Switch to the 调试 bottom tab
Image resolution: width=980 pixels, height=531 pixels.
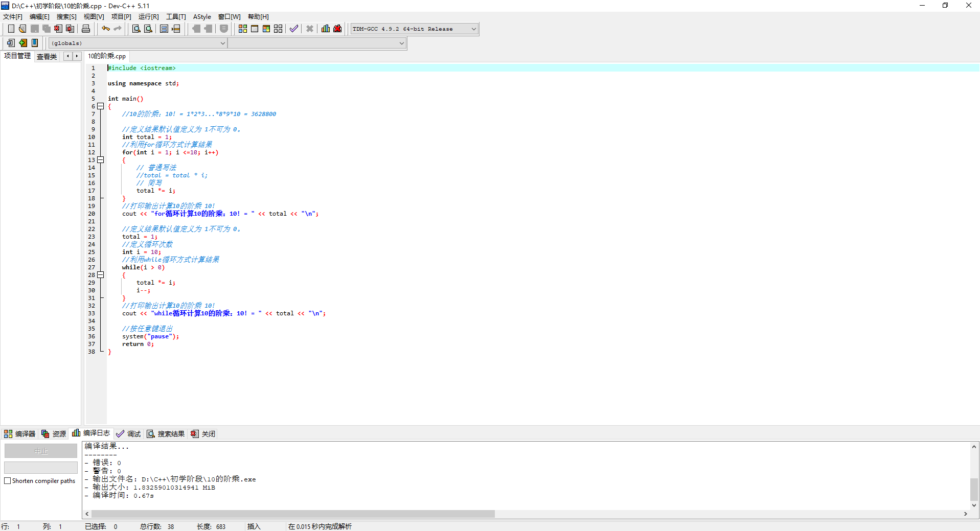click(x=128, y=434)
